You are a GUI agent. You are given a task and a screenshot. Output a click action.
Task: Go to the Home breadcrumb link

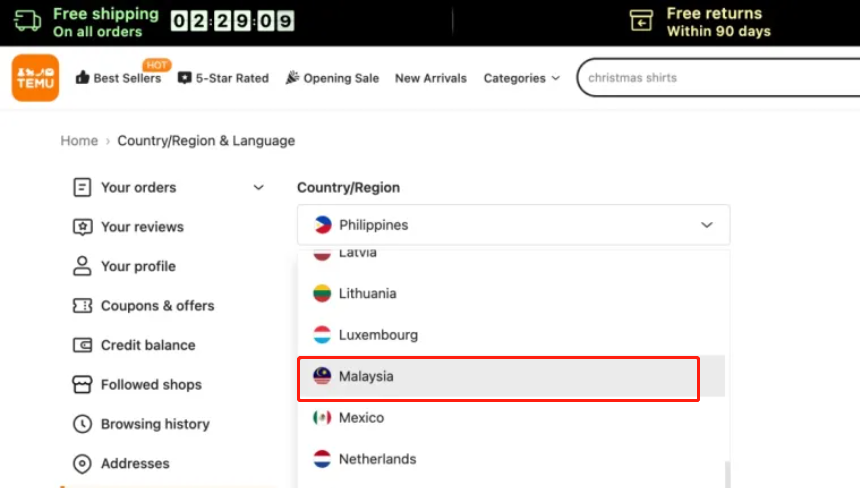click(x=79, y=141)
